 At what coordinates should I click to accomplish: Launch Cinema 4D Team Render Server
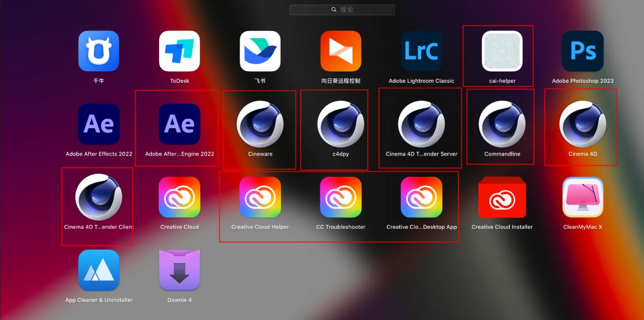point(421,124)
